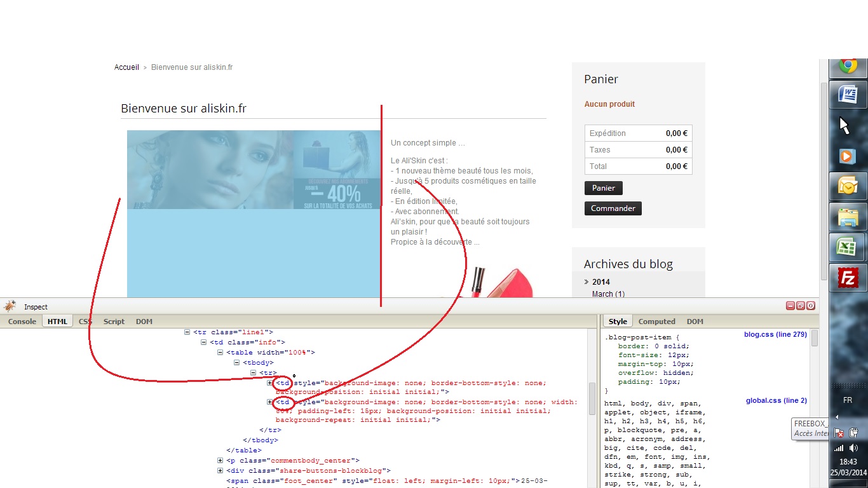Click the Inspect button in Firebug

[x=36, y=307]
